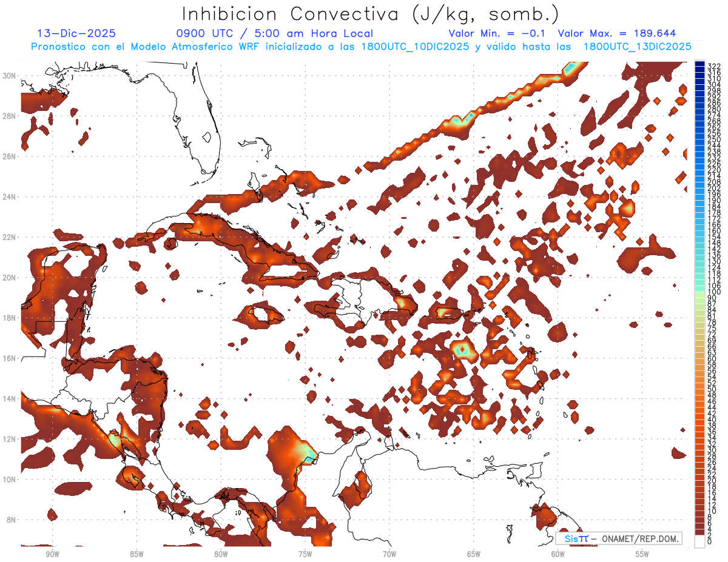
Task: Click the color scale value '100'
Action: [x=713, y=292]
